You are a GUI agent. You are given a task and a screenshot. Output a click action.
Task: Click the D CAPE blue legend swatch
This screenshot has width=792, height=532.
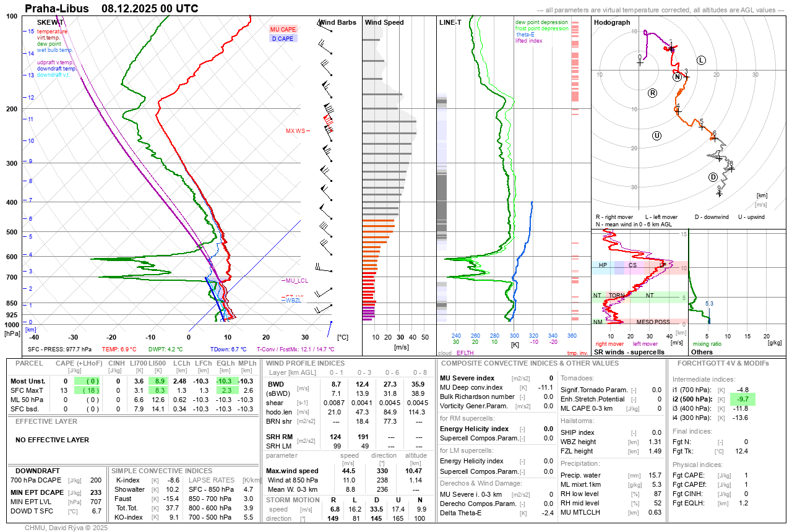pos(283,38)
